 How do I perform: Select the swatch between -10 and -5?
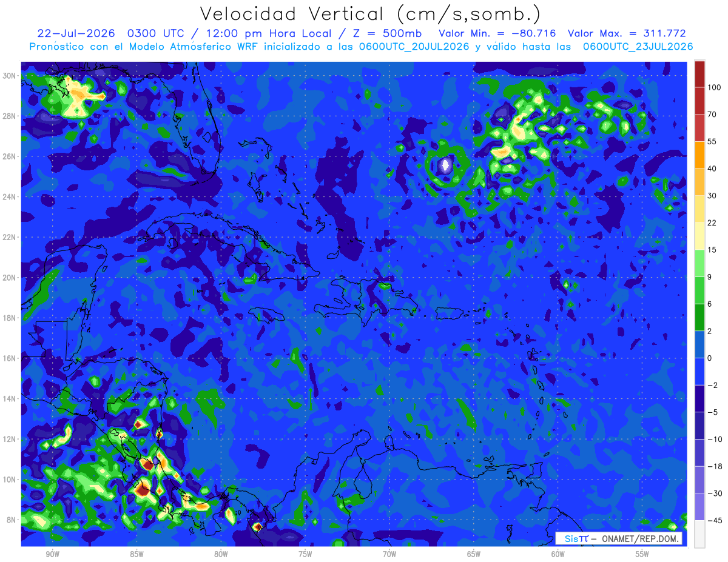[699, 426]
